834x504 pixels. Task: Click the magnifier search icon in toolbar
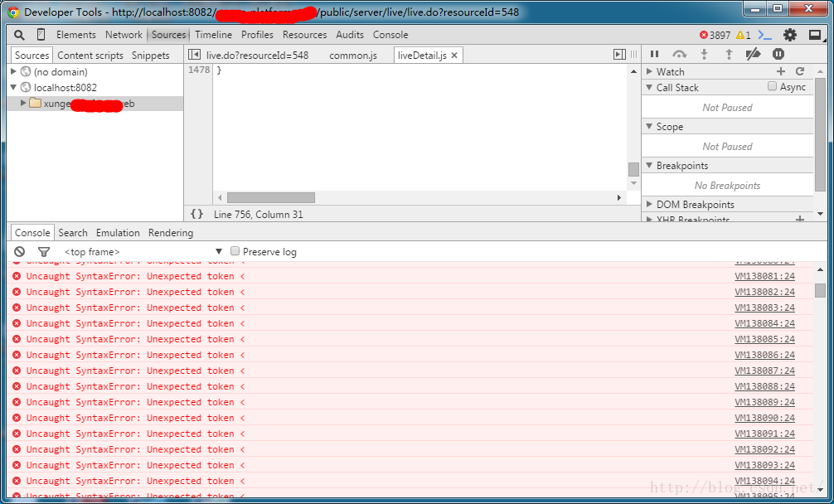click(19, 35)
